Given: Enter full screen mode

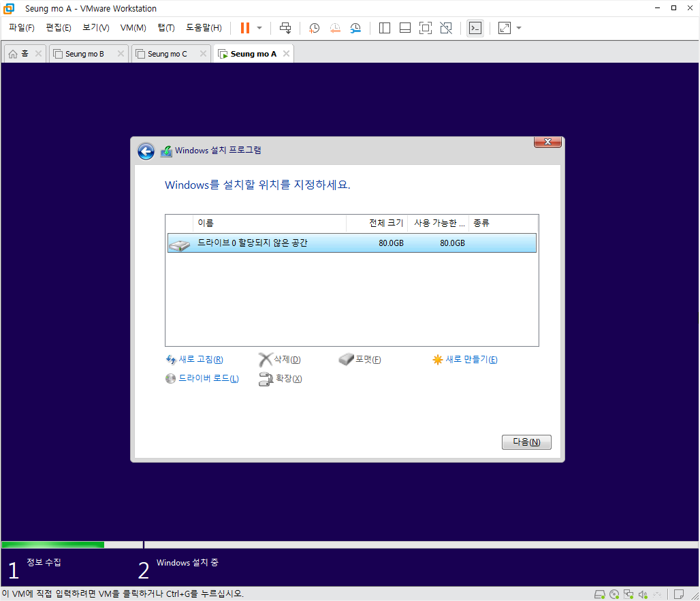Looking at the screenshot, I should pos(426,28).
